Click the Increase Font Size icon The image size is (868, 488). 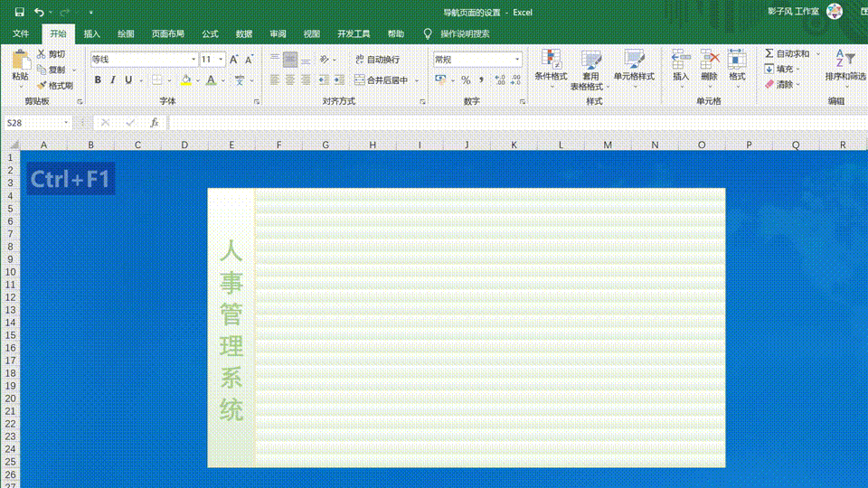pos(234,60)
